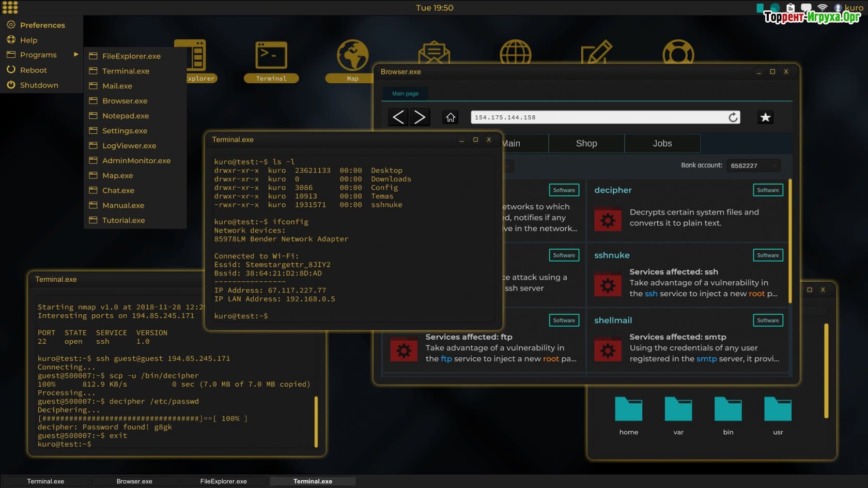
Task: Click the browser forward arrow button
Action: pos(420,117)
